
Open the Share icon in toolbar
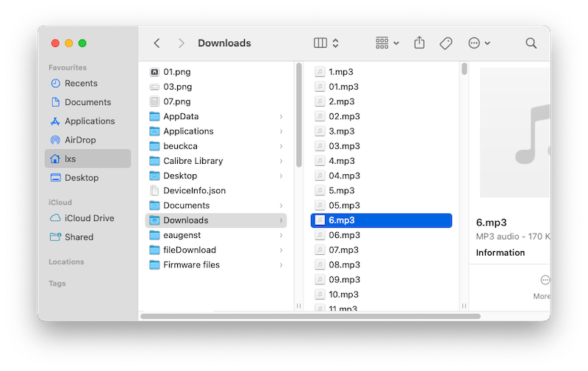pos(419,43)
